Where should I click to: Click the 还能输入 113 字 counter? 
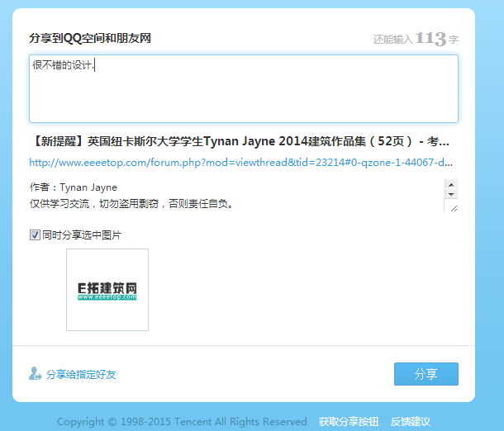coord(416,39)
